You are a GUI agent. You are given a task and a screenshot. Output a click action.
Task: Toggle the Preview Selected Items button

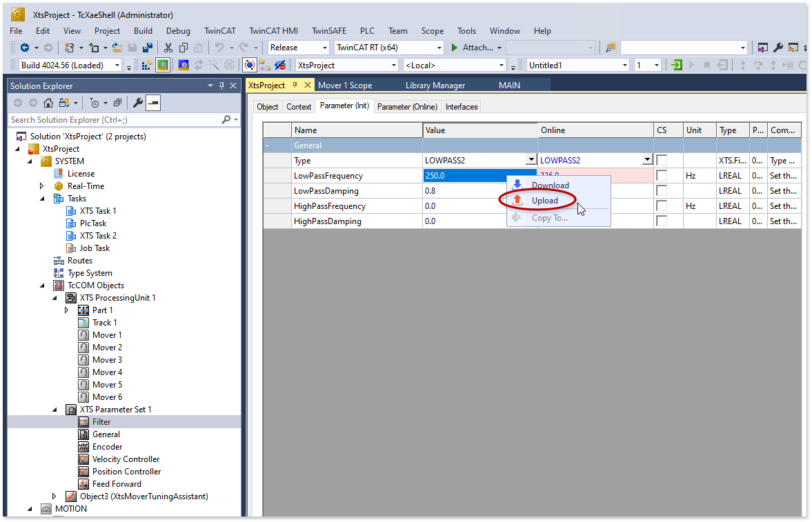(153, 103)
